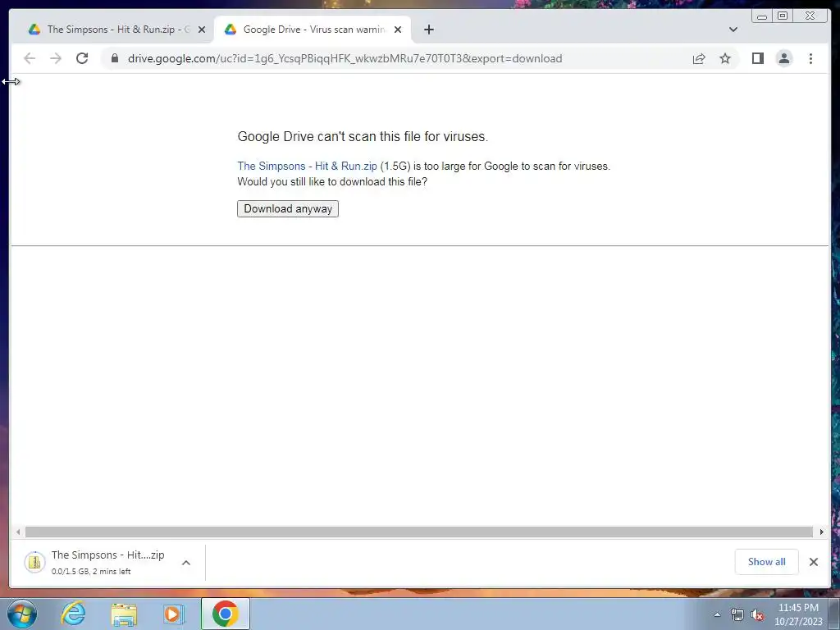Launch Internet Explorer from the taskbar
The image size is (840, 630).
click(x=73, y=614)
